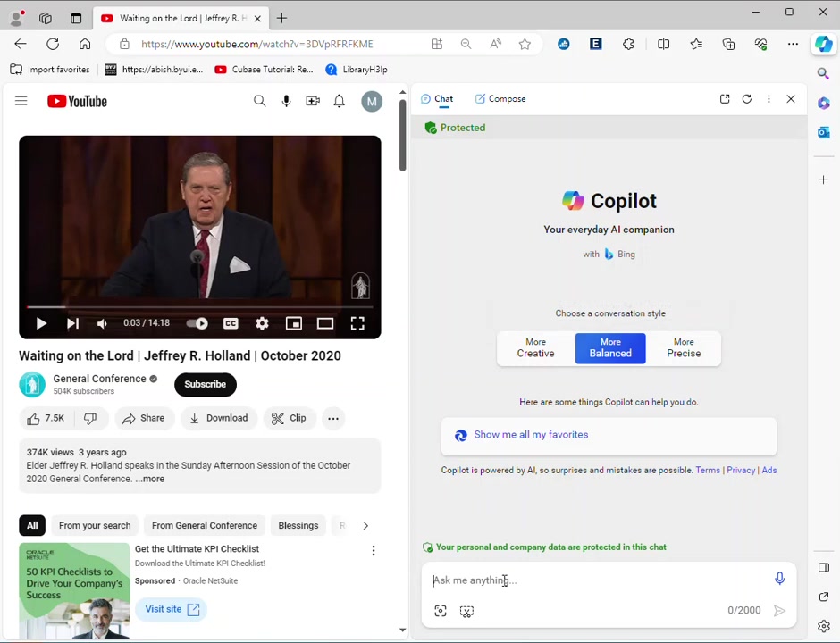Expand the video description with more

click(x=152, y=479)
